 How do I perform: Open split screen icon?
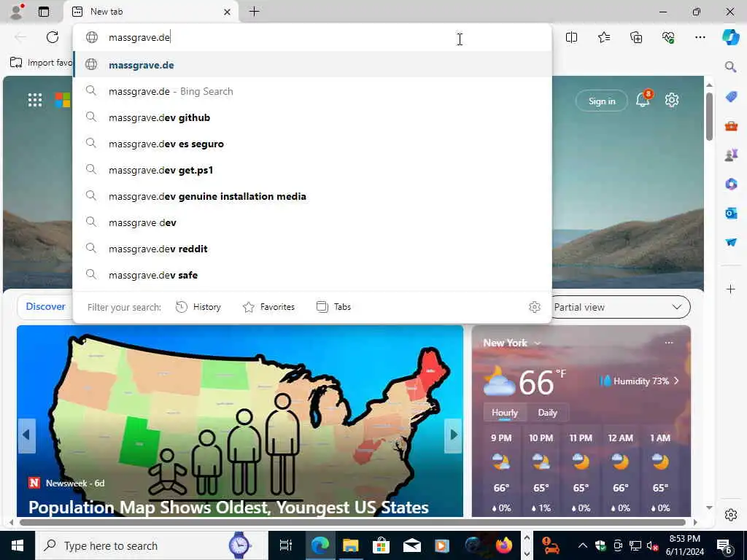(572, 37)
